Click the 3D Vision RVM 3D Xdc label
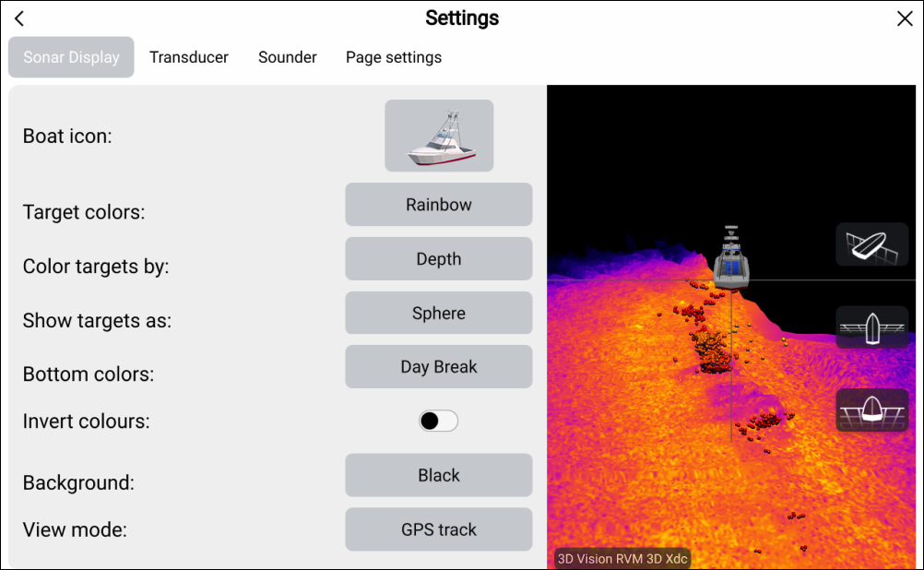The height and width of the screenshot is (570, 924). coord(622,559)
